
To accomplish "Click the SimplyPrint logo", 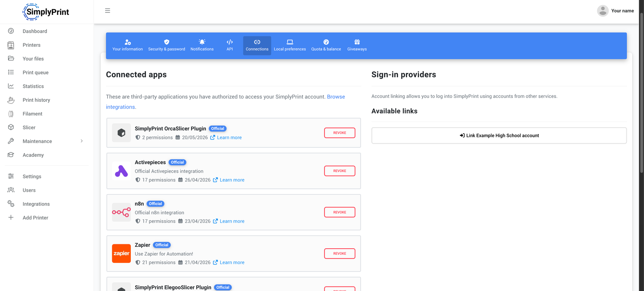I will (46, 12).
